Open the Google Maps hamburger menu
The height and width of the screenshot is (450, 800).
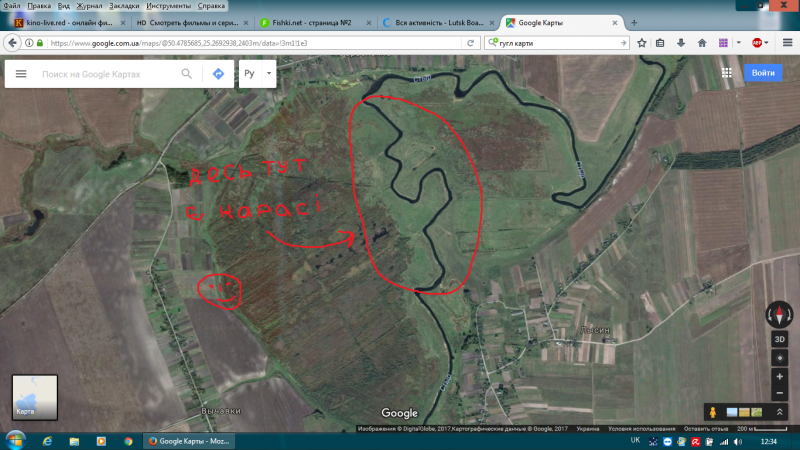tap(21, 74)
